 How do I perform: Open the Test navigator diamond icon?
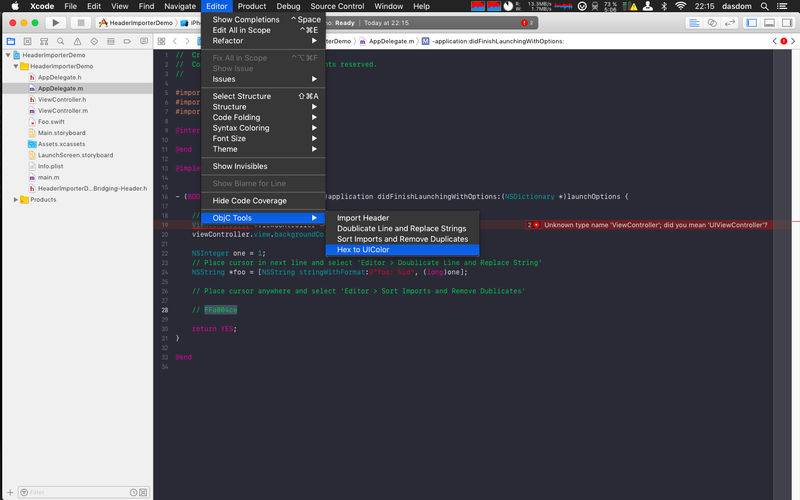pyautogui.click(x=94, y=41)
